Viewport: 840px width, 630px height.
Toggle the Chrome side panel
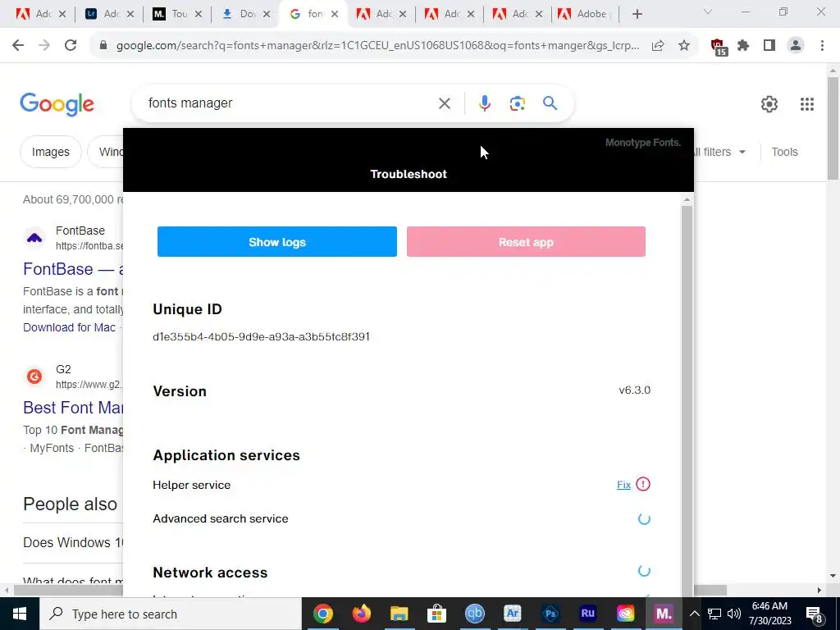point(769,46)
